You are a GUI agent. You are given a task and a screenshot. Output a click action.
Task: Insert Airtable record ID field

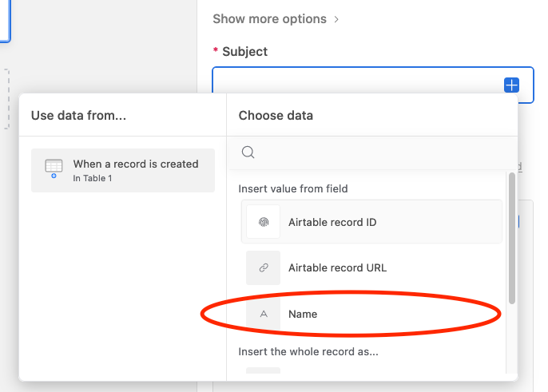(371, 222)
